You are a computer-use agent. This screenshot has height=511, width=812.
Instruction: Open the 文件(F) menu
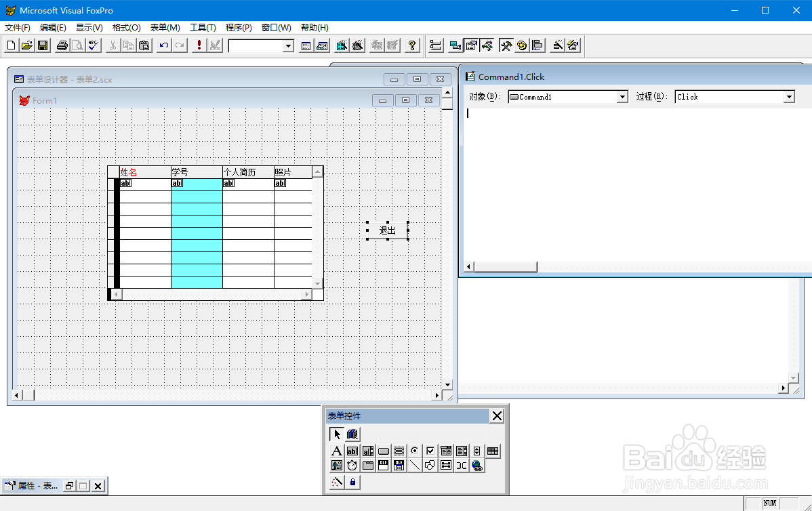[x=18, y=27]
